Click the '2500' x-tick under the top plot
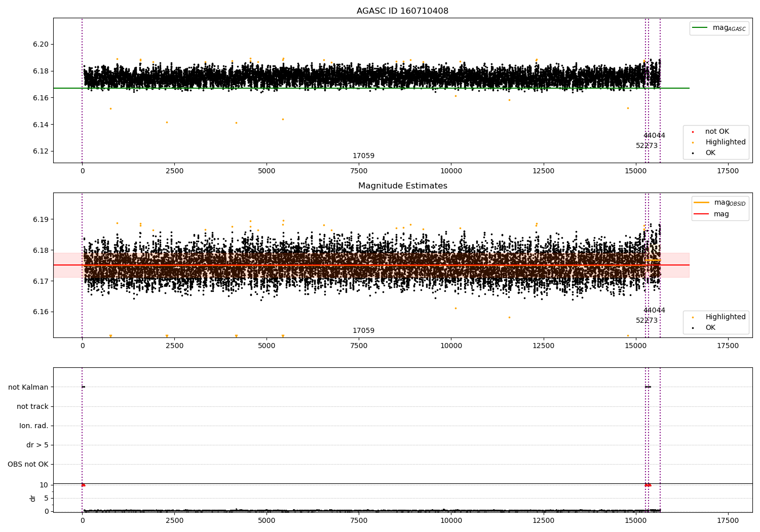The image size is (760, 532). (x=174, y=171)
